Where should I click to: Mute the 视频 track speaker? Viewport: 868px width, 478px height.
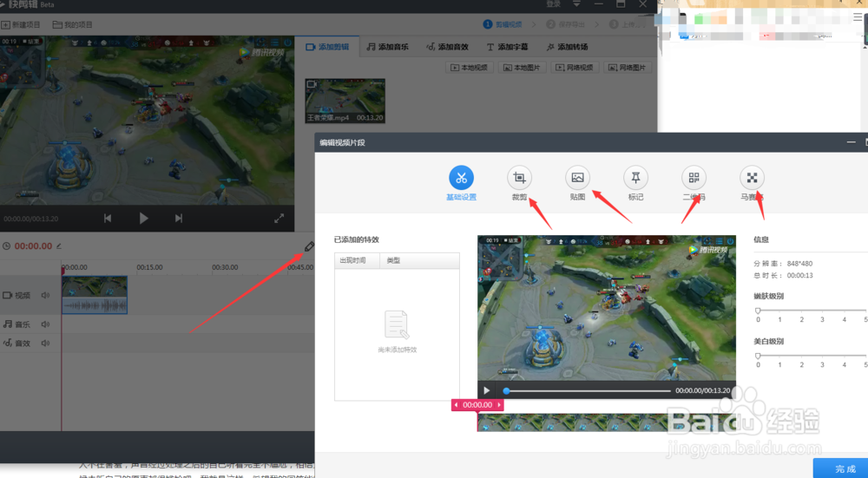45,296
